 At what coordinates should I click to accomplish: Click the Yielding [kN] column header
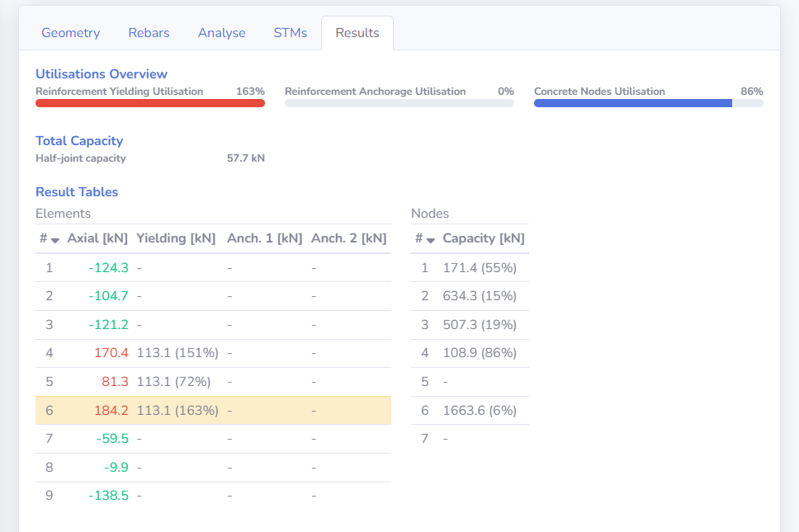point(176,238)
